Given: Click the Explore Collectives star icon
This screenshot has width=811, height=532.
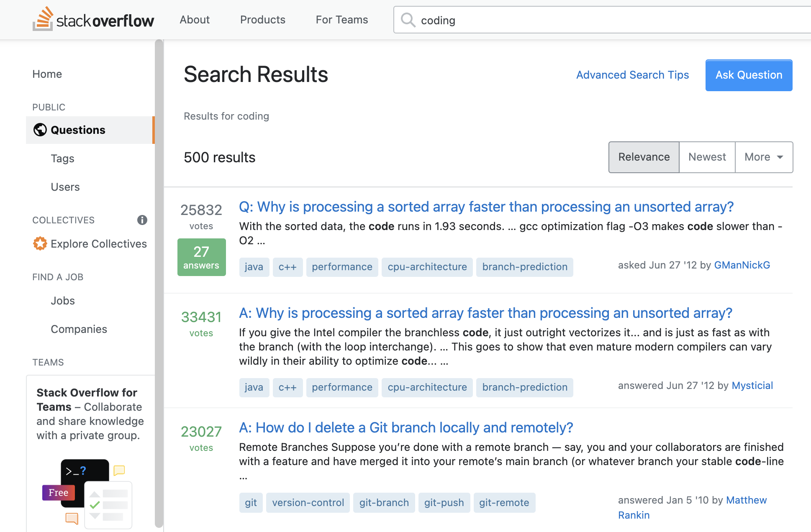Looking at the screenshot, I should point(40,243).
